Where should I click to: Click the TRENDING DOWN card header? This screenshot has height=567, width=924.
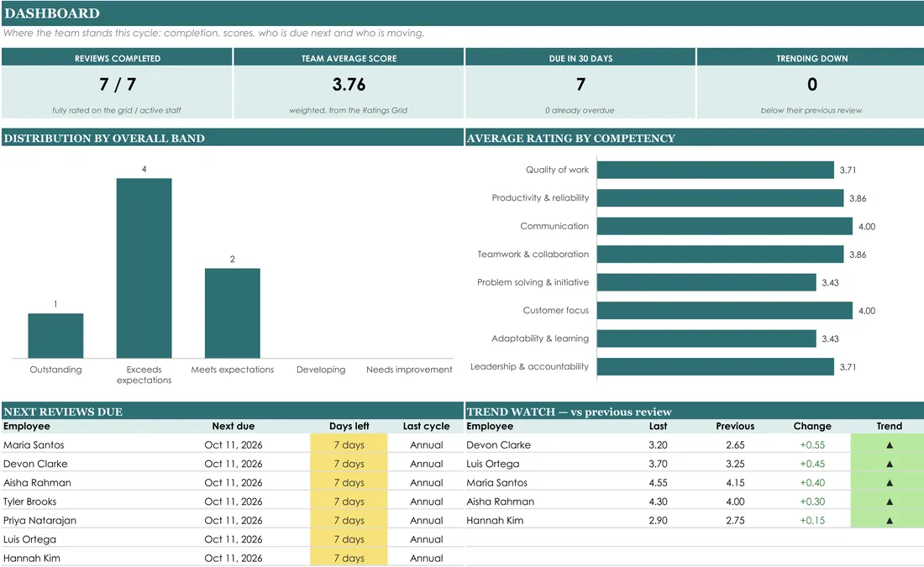[x=812, y=58]
